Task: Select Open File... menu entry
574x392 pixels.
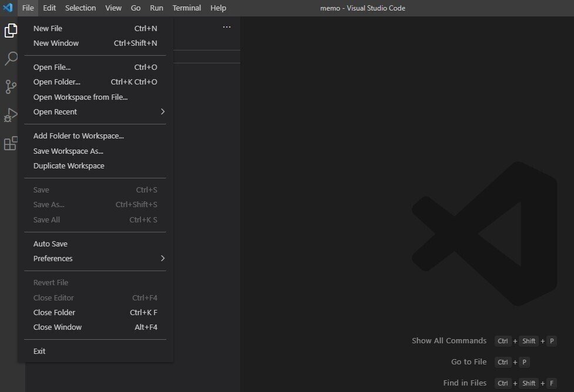Action: [x=95, y=67]
